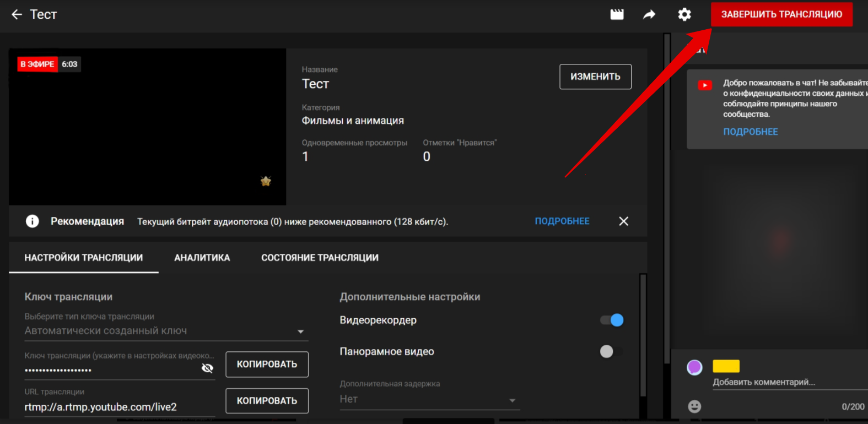
Task: Click the live video preview
Action: [148, 127]
